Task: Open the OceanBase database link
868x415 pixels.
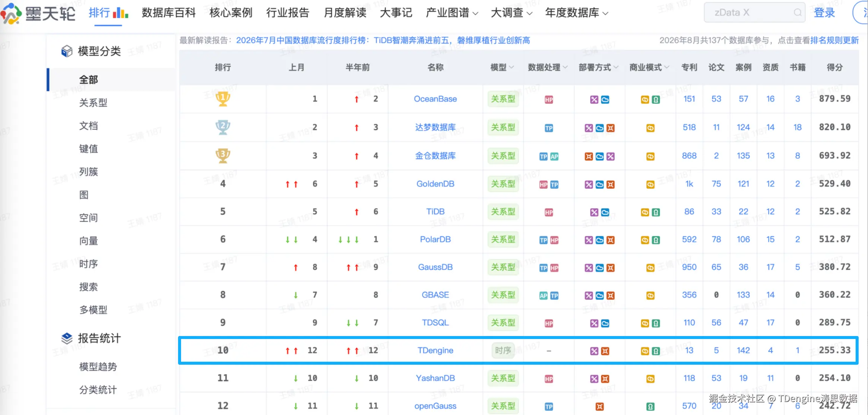Action: coord(435,99)
